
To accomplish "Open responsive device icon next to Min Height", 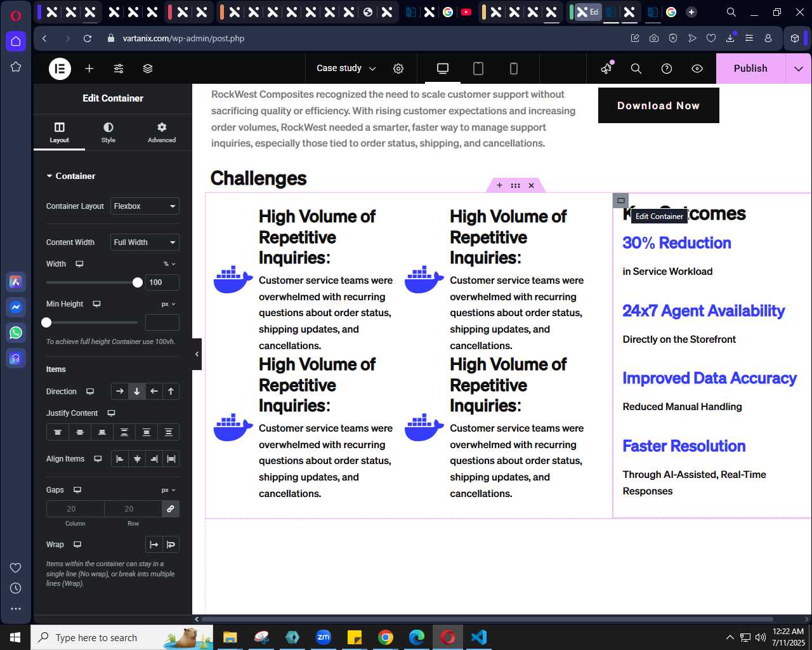I will [97, 304].
